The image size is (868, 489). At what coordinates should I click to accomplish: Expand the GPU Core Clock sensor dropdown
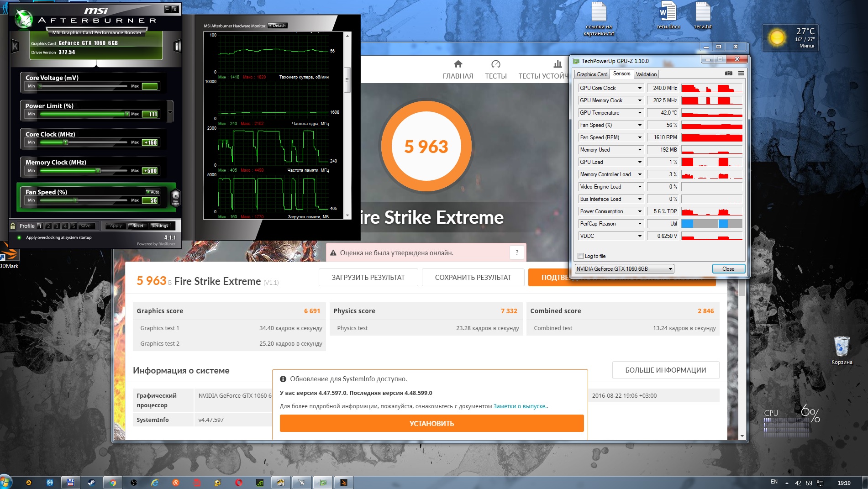point(640,88)
